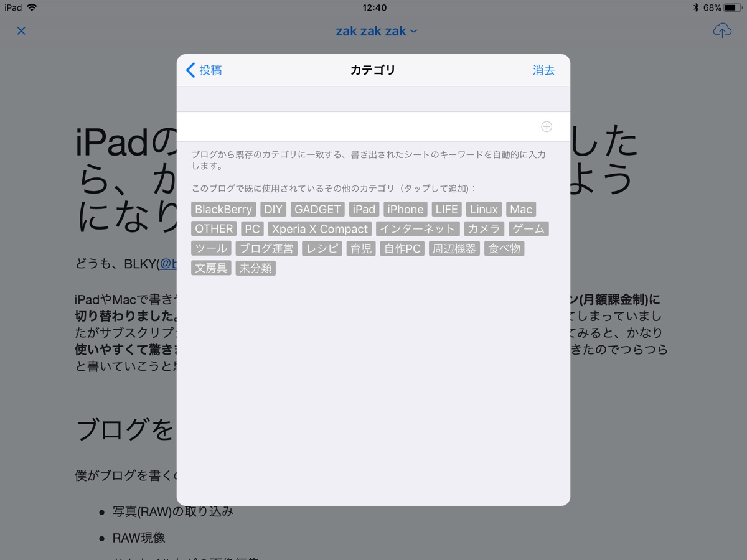Viewport: 747px width, 560px height.
Task: Add the Xperia X Compact tag
Action: point(320,229)
